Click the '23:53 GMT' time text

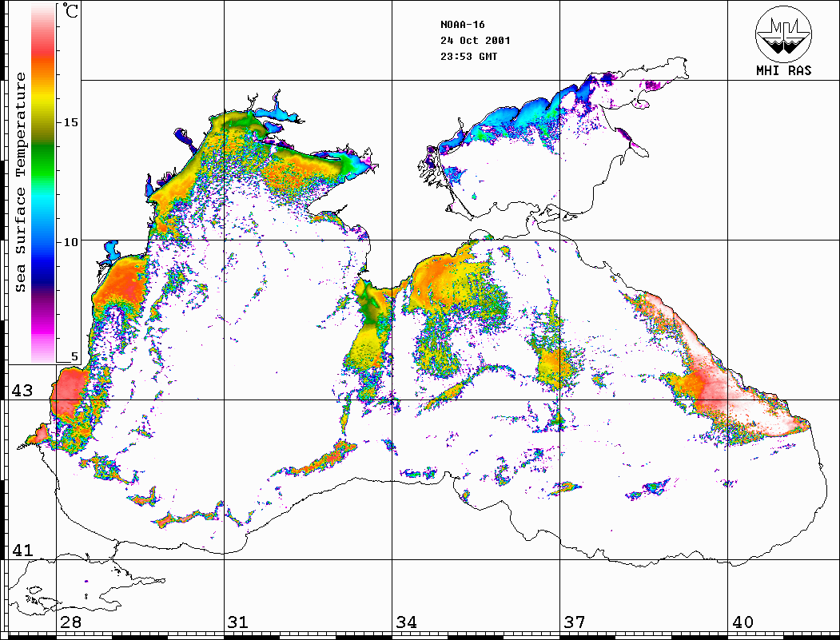point(468,57)
